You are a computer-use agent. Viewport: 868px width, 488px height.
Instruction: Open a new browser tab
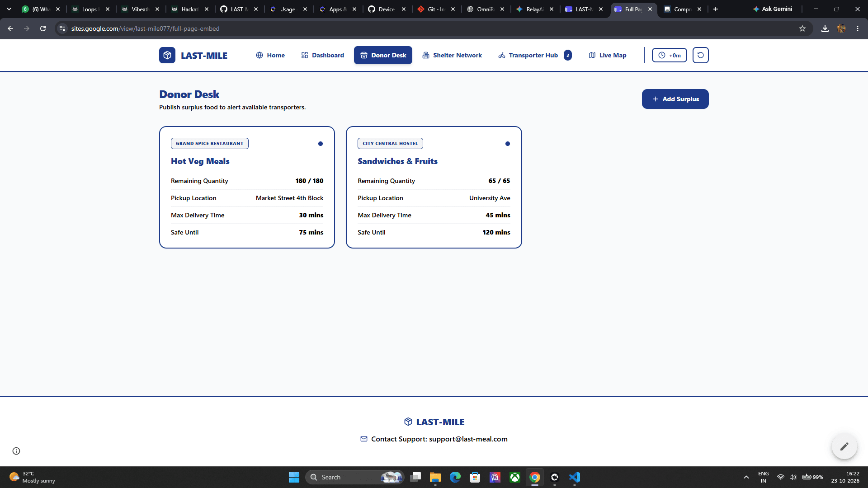[x=716, y=9]
